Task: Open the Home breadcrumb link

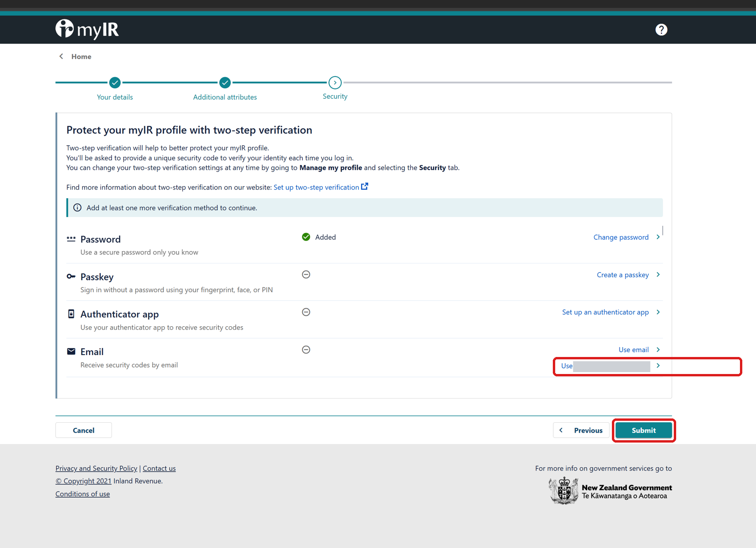Action: coord(81,56)
